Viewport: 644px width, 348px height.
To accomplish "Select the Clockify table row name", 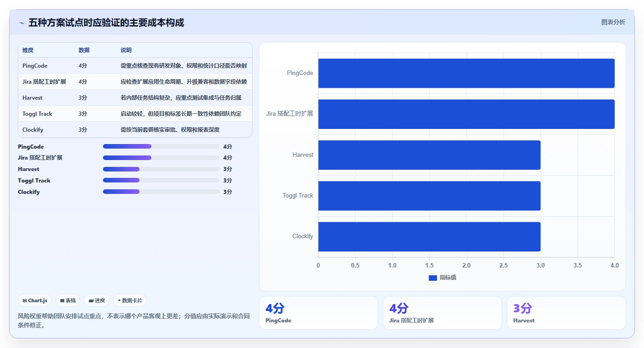I will [33, 130].
